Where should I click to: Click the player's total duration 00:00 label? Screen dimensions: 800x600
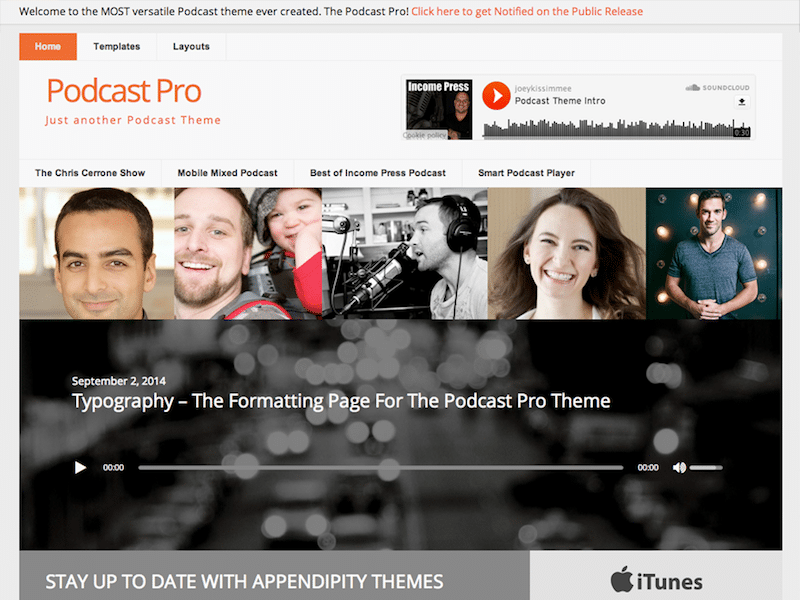point(648,467)
